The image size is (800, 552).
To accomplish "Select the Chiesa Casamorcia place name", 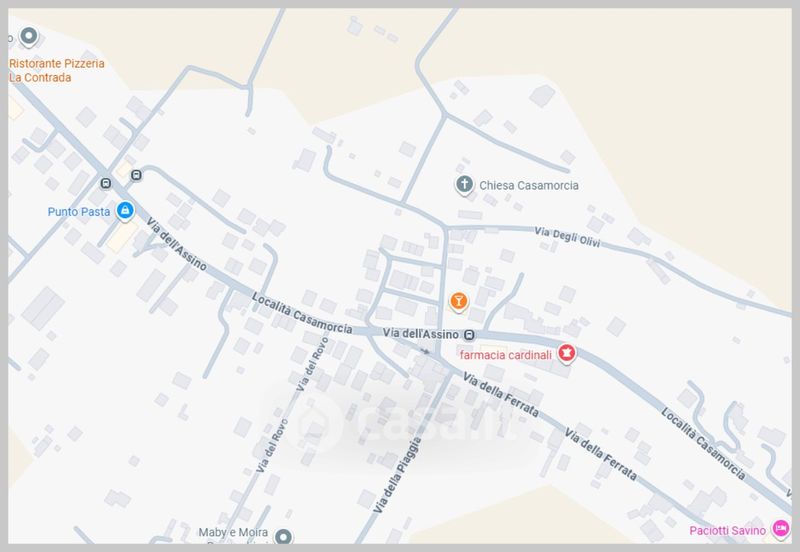I will pos(529,185).
